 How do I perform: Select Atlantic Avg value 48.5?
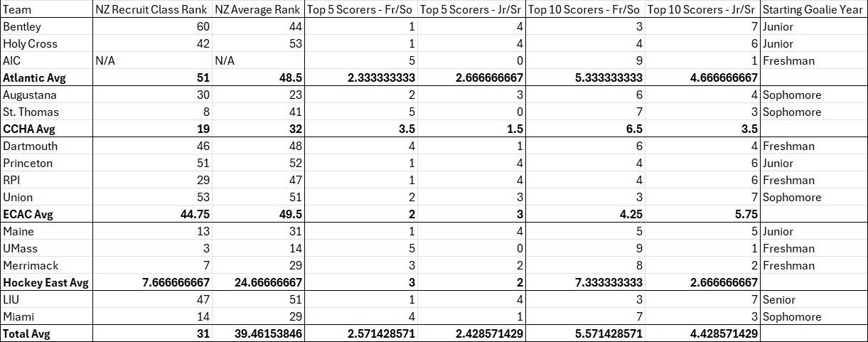click(x=259, y=78)
